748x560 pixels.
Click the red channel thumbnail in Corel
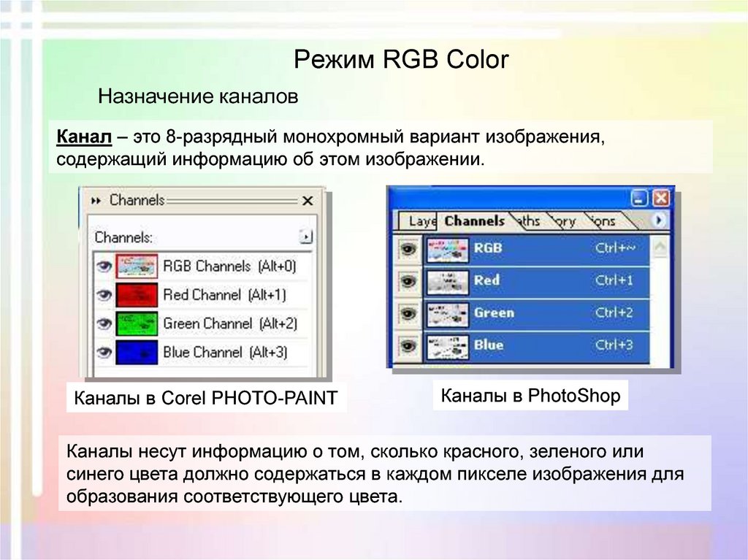137,295
